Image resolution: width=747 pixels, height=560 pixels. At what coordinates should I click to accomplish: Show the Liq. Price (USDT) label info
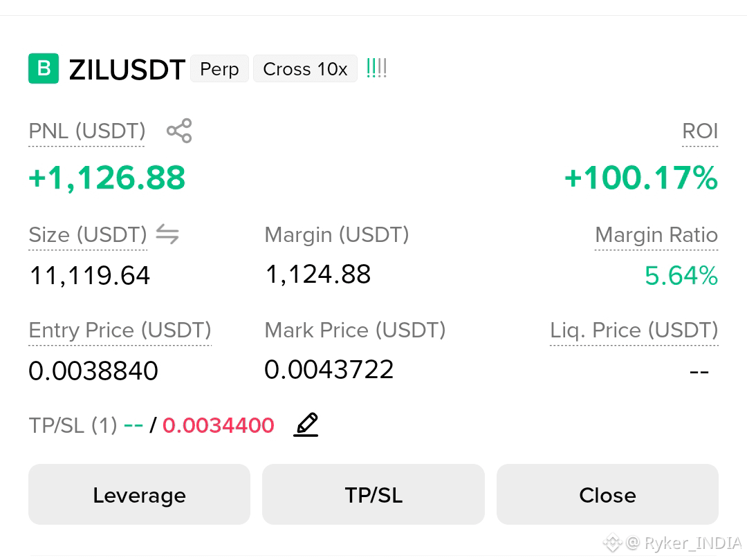click(x=634, y=330)
